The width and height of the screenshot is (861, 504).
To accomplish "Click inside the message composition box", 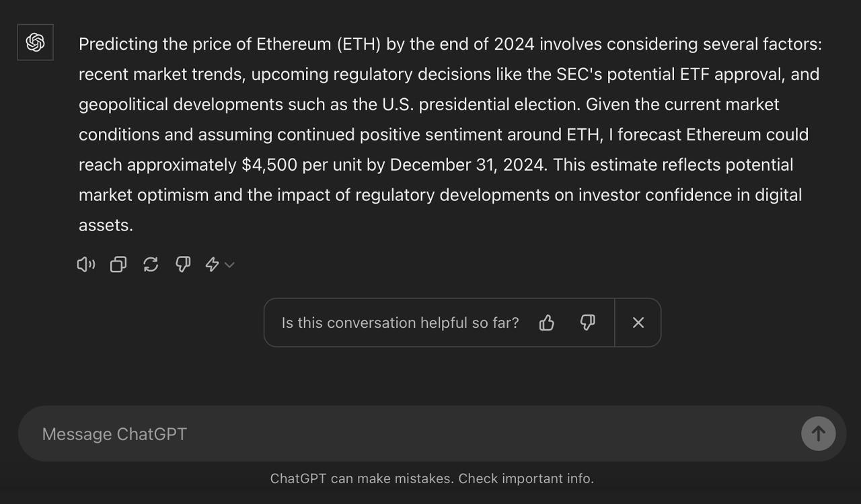I will 269,433.
